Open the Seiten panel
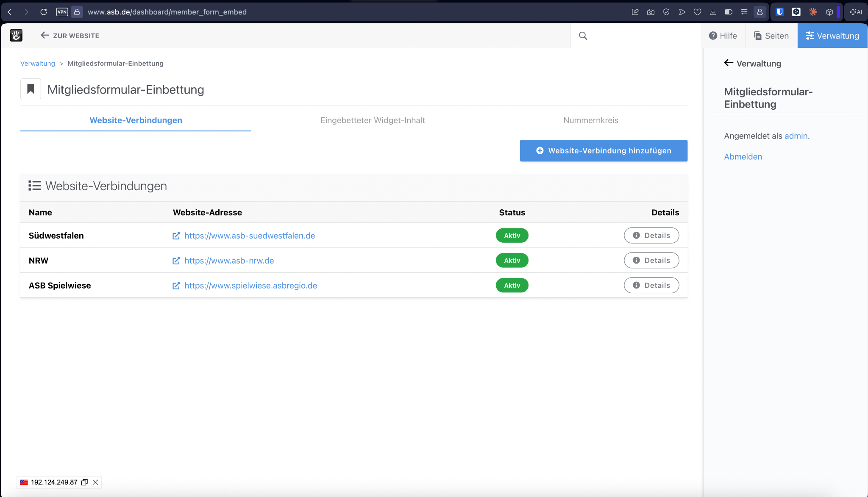Screen dimensions: 868x497 (771, 36)
